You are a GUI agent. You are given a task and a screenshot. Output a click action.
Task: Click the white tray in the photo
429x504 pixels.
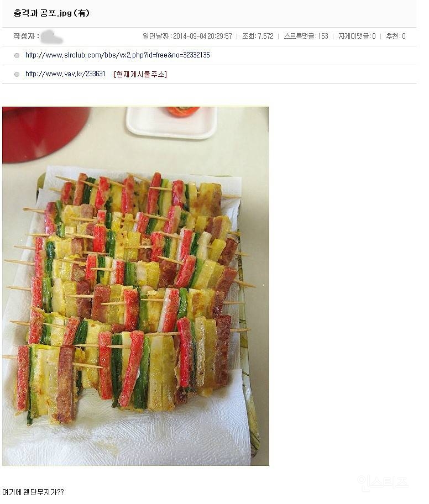[171, 123]
